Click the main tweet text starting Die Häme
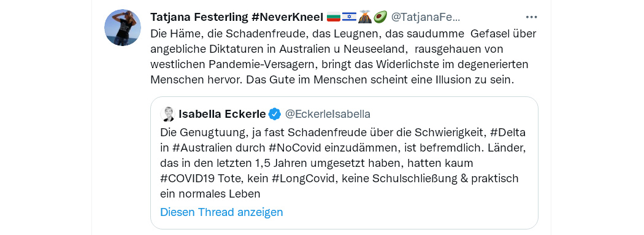The width and height of the screenshot is (644, 235). [x=343, y=56]
